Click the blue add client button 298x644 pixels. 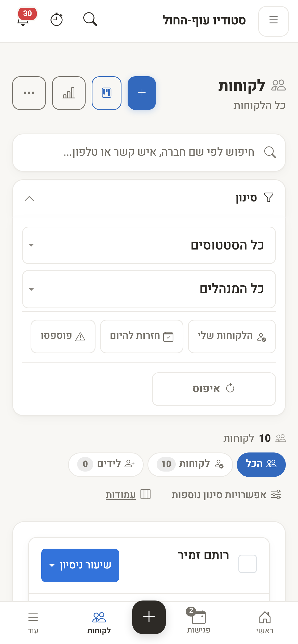pyautogui.click(x=142, y=93)
